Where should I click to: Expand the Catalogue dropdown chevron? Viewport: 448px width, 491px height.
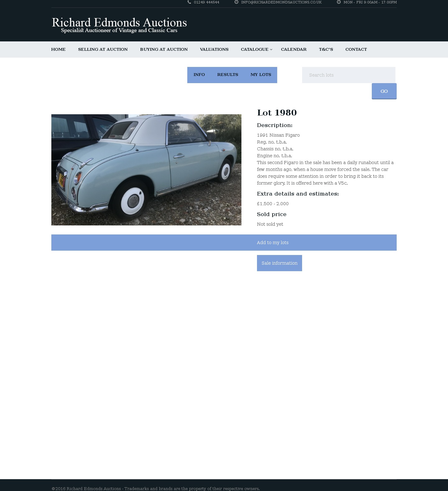click(271, 50)
